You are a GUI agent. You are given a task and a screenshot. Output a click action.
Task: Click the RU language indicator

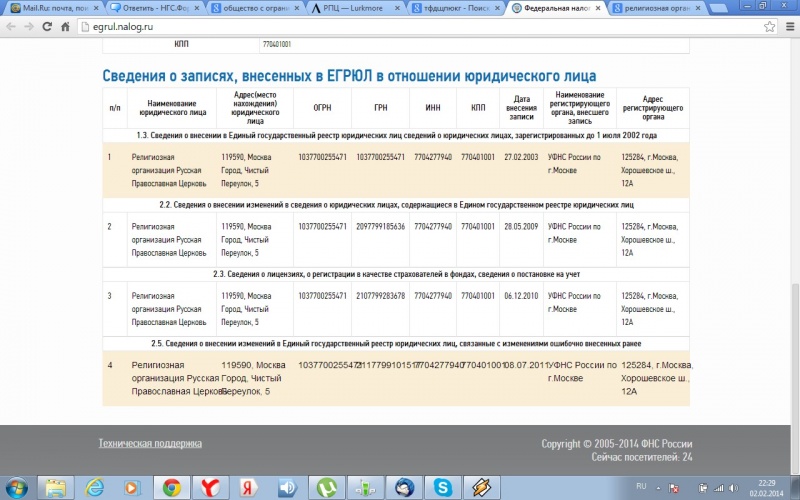(x=641, y=486)
